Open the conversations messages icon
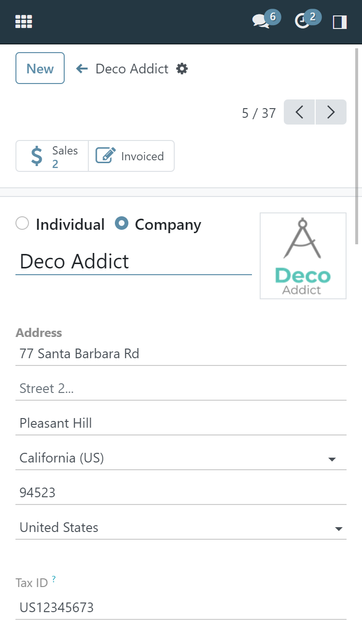 (261, 22)
